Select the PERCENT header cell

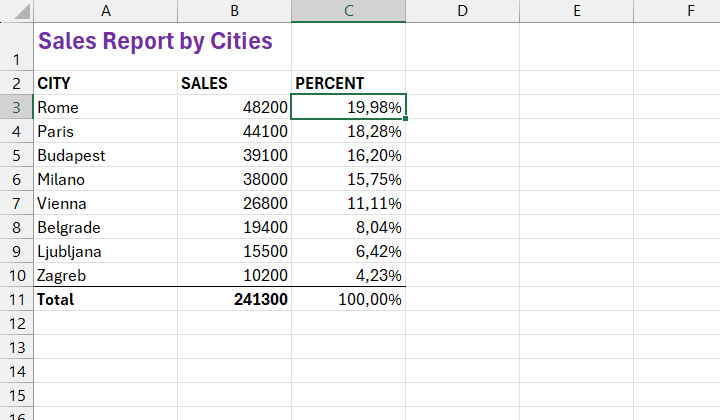pyautogui.click(x=349, y=83)
